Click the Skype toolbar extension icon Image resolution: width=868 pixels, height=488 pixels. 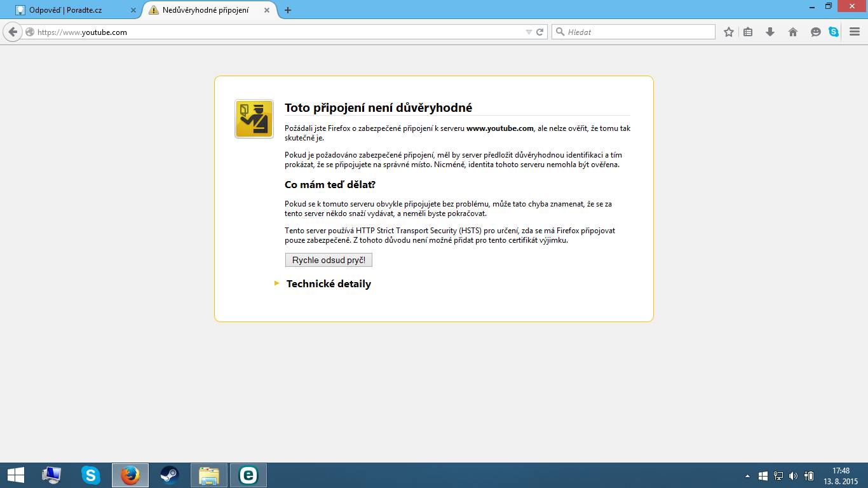click(x=834, y=32)
